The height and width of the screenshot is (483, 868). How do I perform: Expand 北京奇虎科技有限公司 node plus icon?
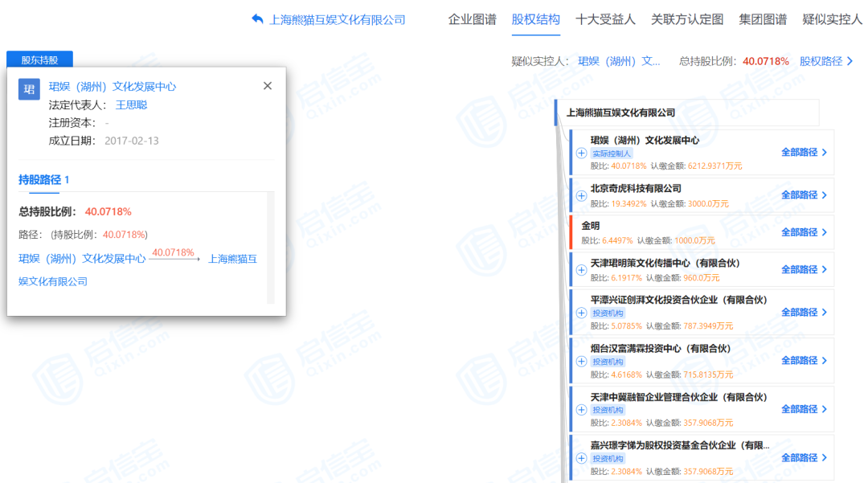pyautogui.click(x=581, y=195)
